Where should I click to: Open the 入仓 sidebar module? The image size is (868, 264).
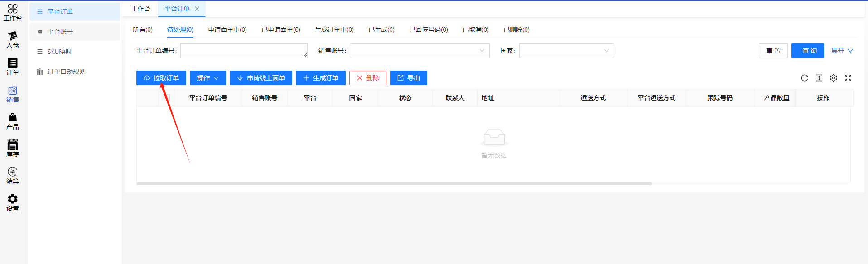click(x=13, y=39)
